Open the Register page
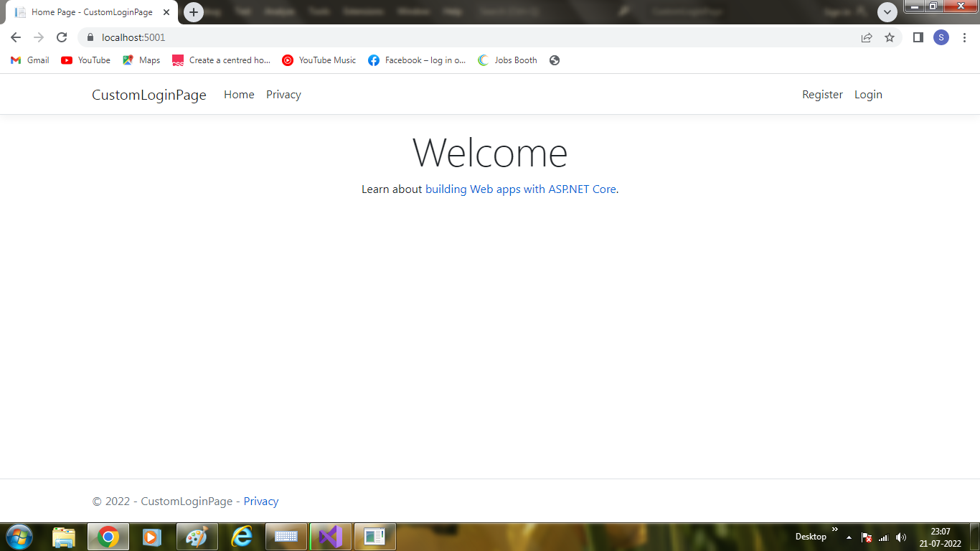This screenshot has height=551, width=980. click(x=822, y=94)
